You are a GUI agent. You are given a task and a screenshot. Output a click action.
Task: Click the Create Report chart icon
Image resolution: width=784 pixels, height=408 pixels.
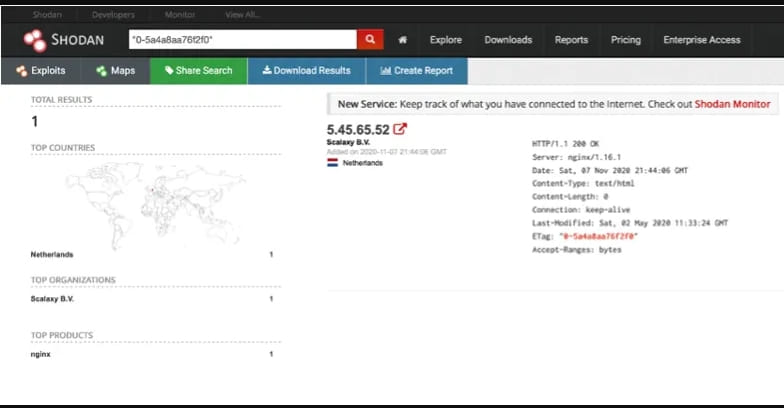(386, 70)
